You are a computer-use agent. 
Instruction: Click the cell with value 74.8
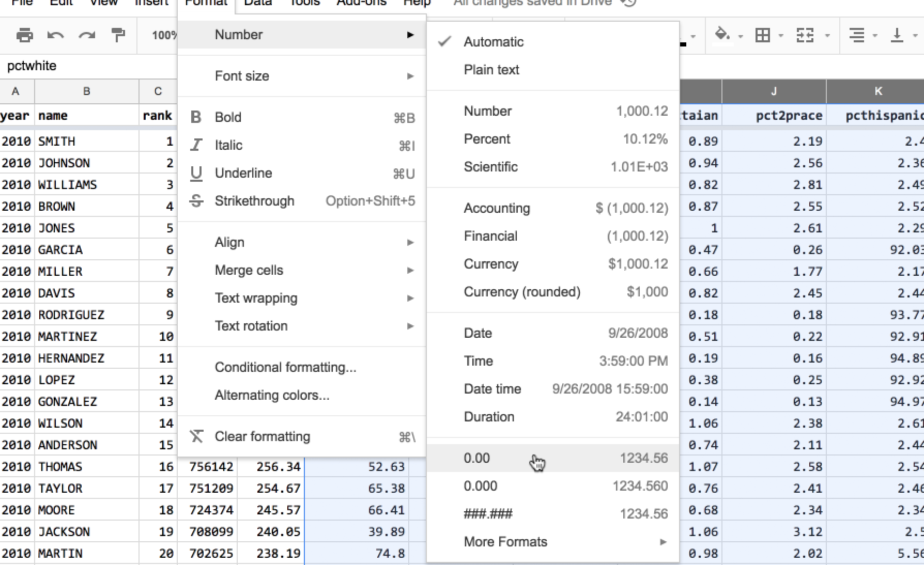pos(357,554)
